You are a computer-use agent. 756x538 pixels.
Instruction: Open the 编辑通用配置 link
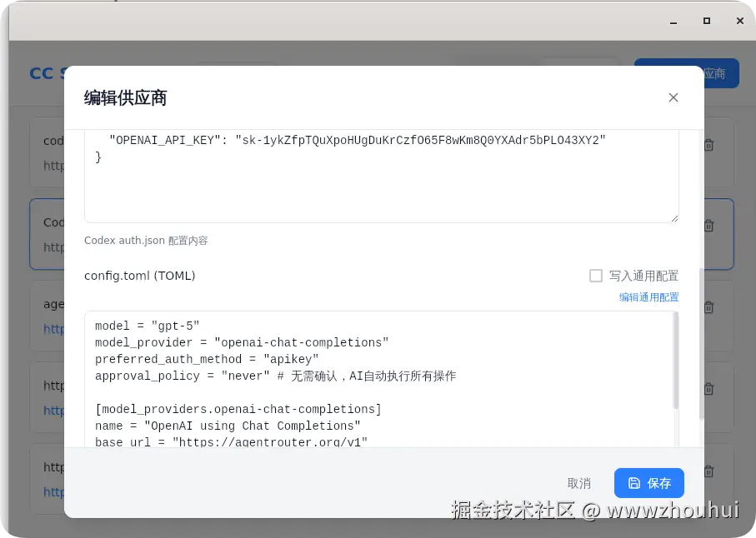coord(648,297)
